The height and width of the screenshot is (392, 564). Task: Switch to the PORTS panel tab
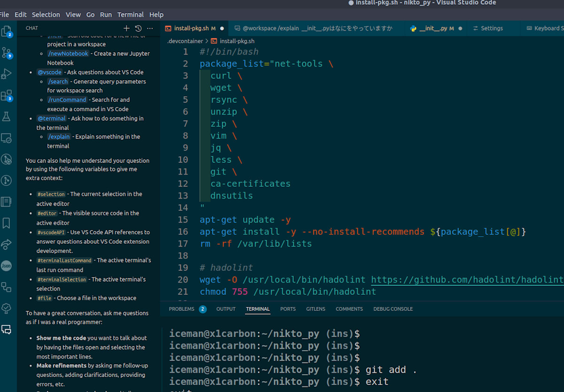point(288,309)
